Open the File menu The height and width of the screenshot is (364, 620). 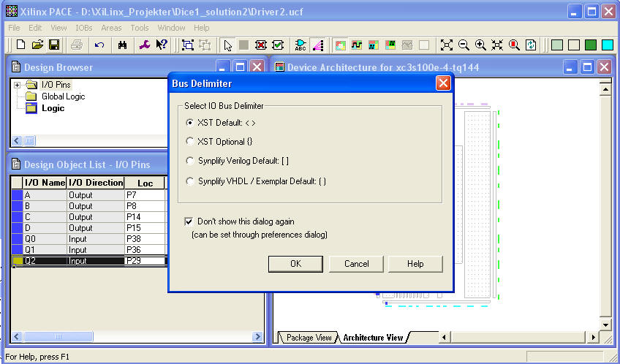[14, 28]
